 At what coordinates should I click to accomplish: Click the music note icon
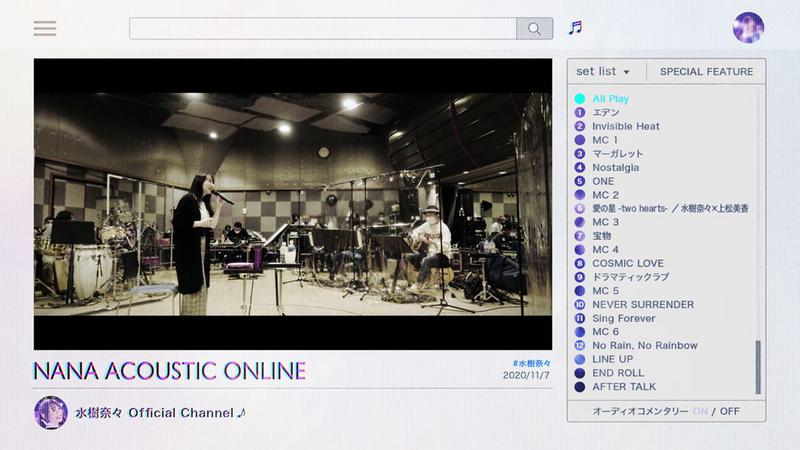pyautogui.click(x=575, y=28)
